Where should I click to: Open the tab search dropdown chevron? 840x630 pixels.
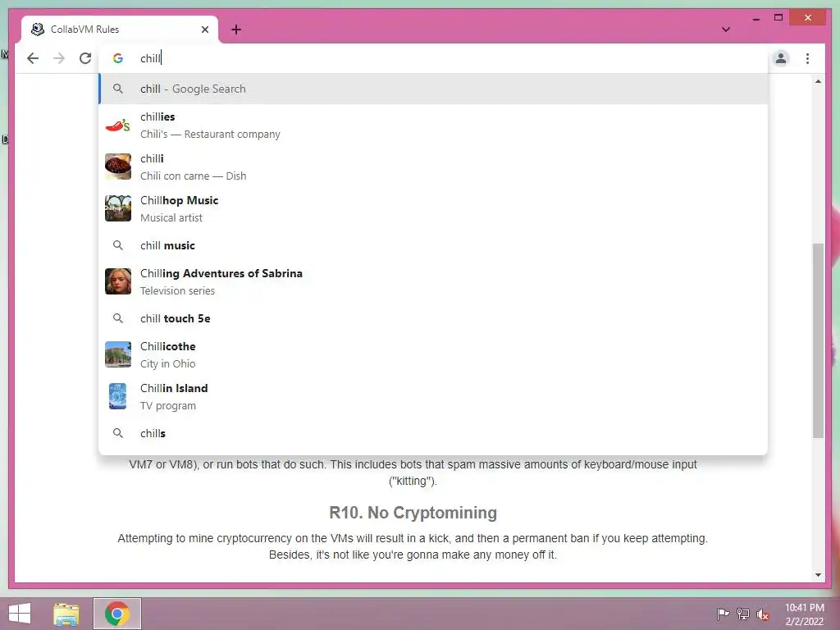click(726, 30)
